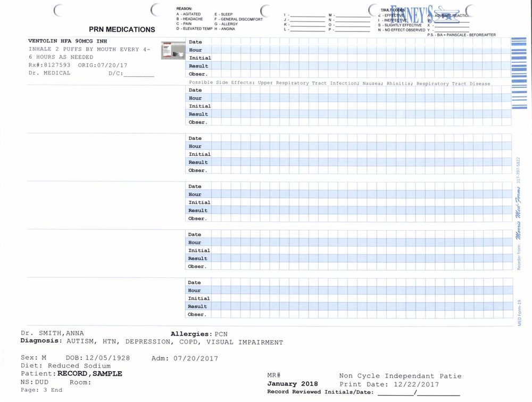Select reason code B - HEADACHE

tap(189, 19)
